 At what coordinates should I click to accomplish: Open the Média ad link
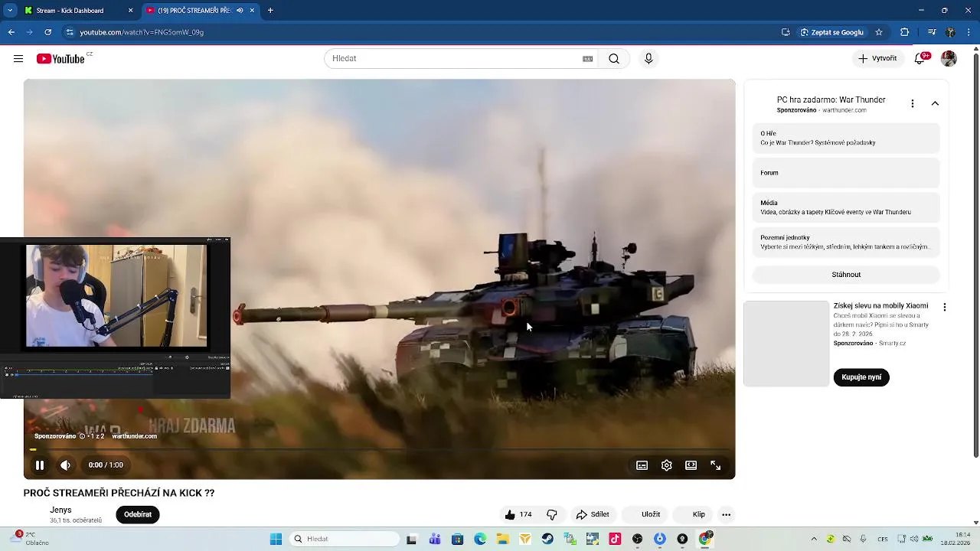(x=846, y=207)
